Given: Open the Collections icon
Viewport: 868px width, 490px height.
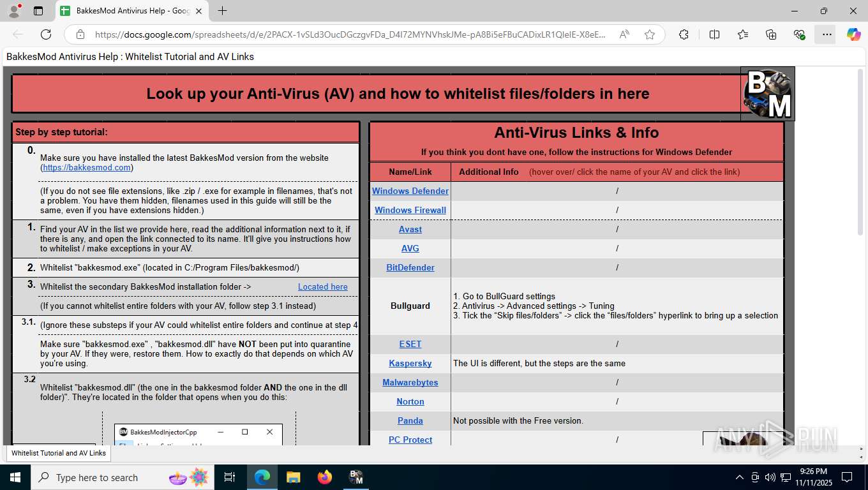Looking at the screenshot, I should point(771,34).
